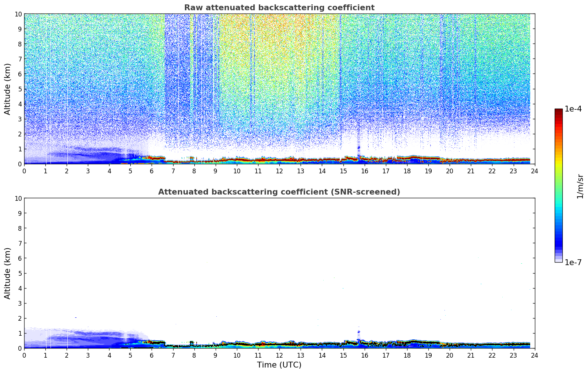Click the 1 km altitude tick on the top plot
This screenshot has width=588, height=373.
[20, 149]
